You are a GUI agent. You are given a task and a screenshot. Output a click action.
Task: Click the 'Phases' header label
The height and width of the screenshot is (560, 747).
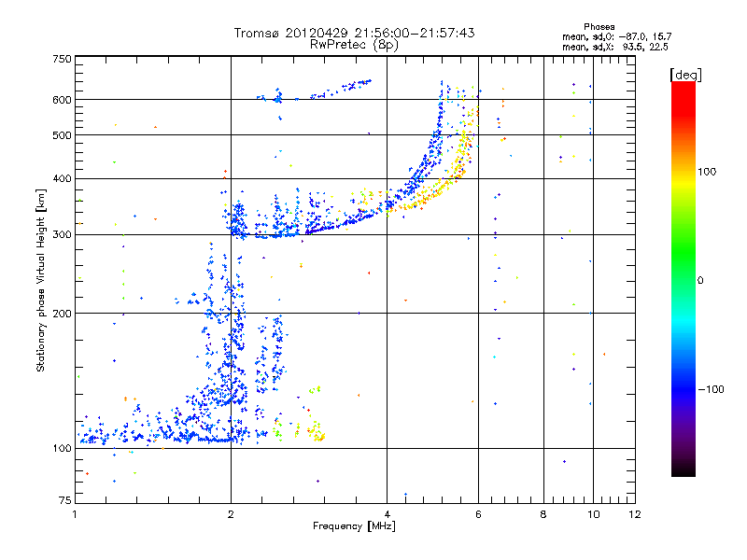click(x=599, y=27)
